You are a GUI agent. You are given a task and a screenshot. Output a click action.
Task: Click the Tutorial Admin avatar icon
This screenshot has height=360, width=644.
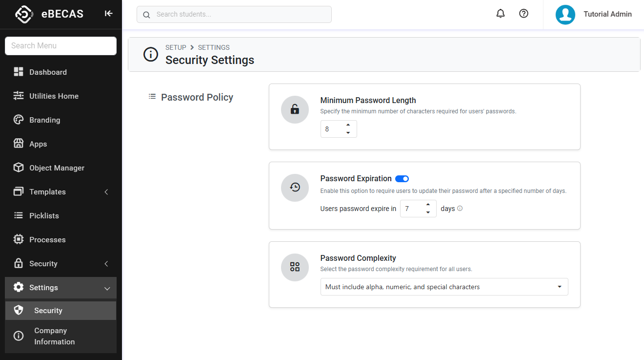click(x=565, y=15)
